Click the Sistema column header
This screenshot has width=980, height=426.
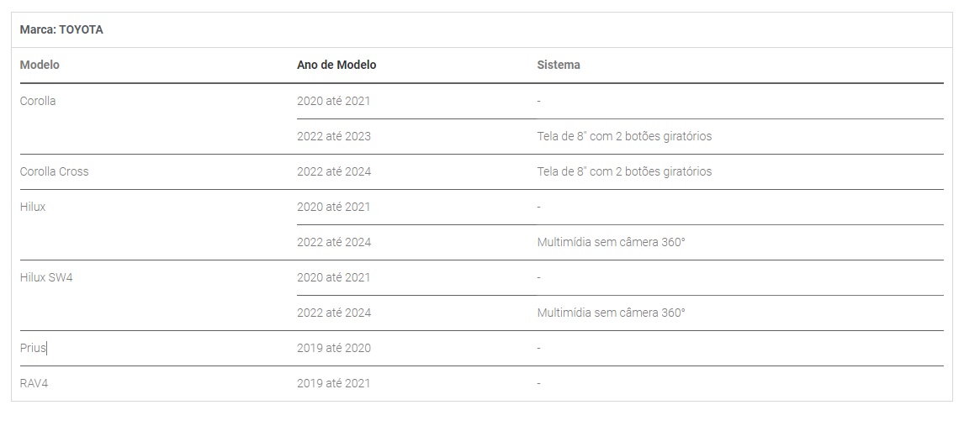click(558, 65)
